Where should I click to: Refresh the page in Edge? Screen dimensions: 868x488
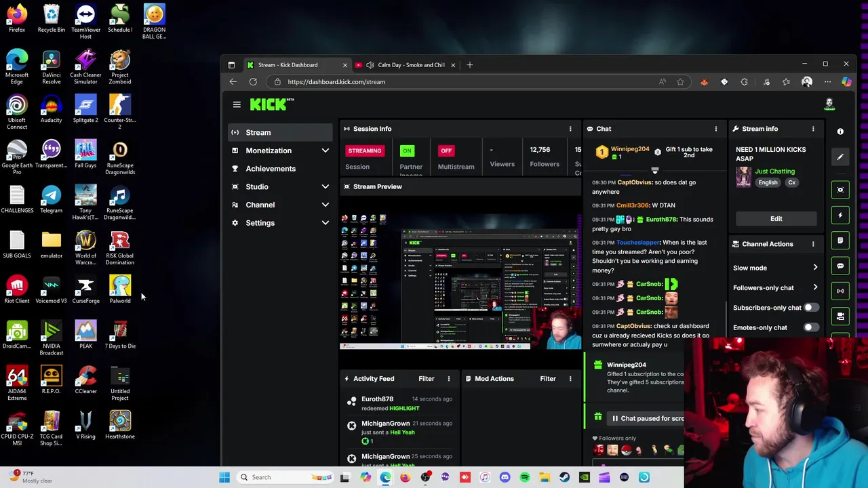[x=253, y=82]
